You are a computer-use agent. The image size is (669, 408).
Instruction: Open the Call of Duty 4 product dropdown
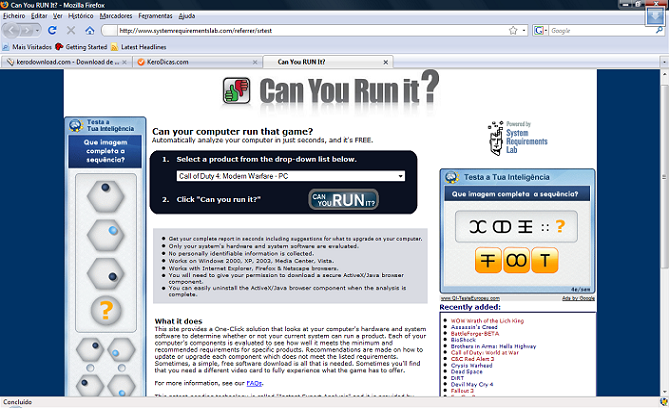click(x=291, y=176)
